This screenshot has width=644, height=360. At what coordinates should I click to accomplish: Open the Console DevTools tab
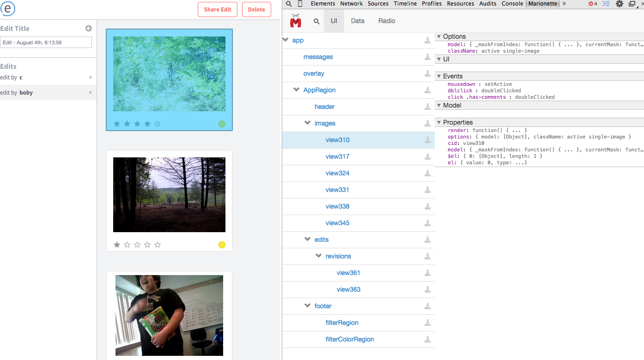point(512,4)
